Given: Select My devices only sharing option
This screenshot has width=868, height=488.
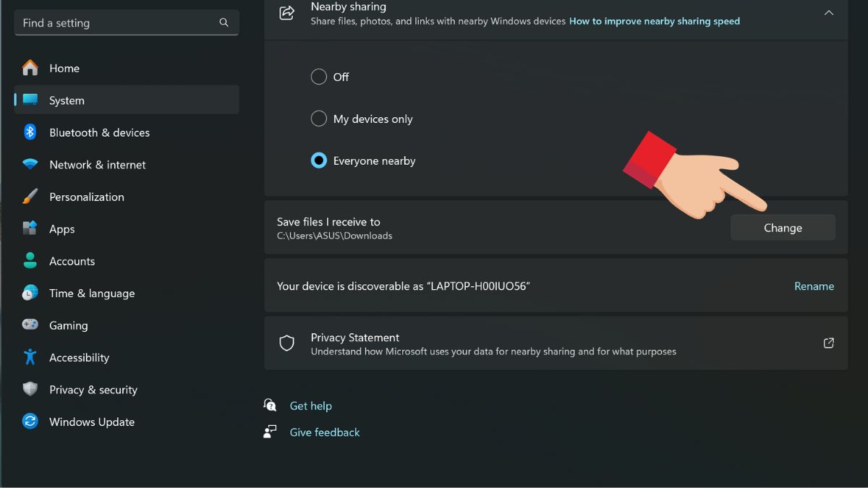Looking at the screenshot, I should point(319,119).
